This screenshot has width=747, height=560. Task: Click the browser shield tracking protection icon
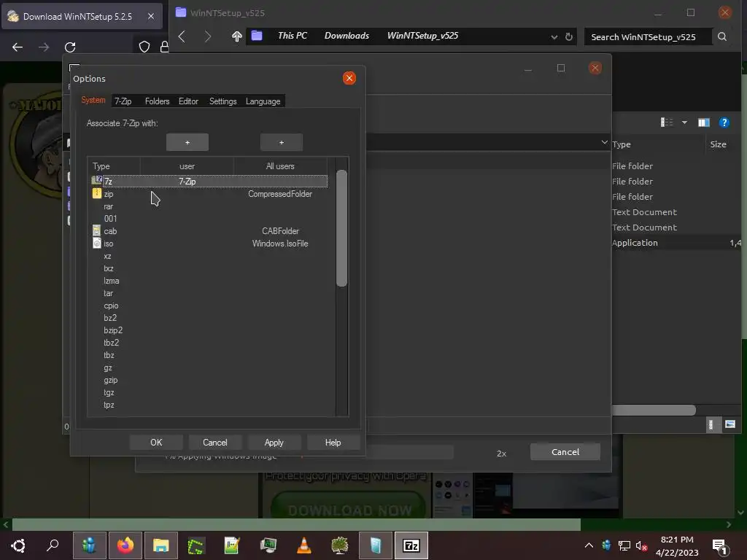144,47
